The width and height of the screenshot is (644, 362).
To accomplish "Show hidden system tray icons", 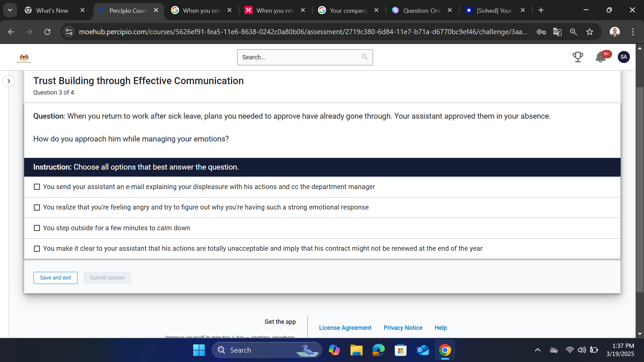I will click(537, 350).
